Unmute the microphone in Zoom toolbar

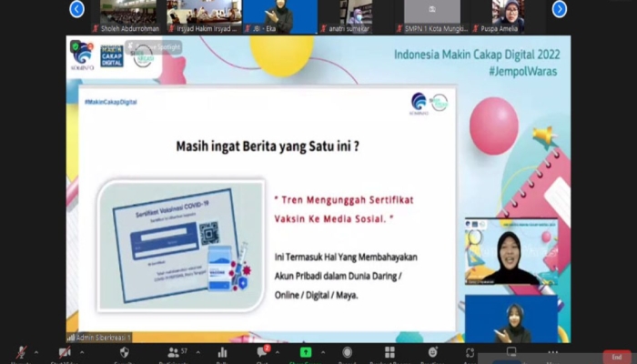pos(21,352)
